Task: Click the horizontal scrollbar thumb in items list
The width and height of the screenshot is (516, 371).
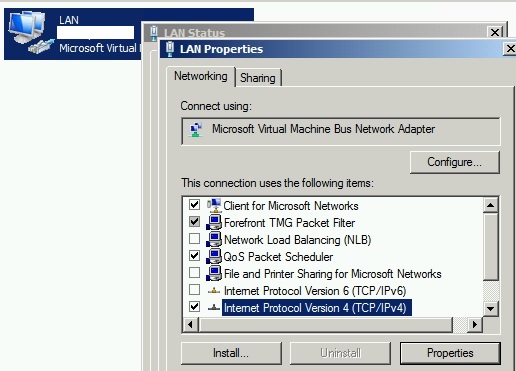Action: [x=326, y=324]
